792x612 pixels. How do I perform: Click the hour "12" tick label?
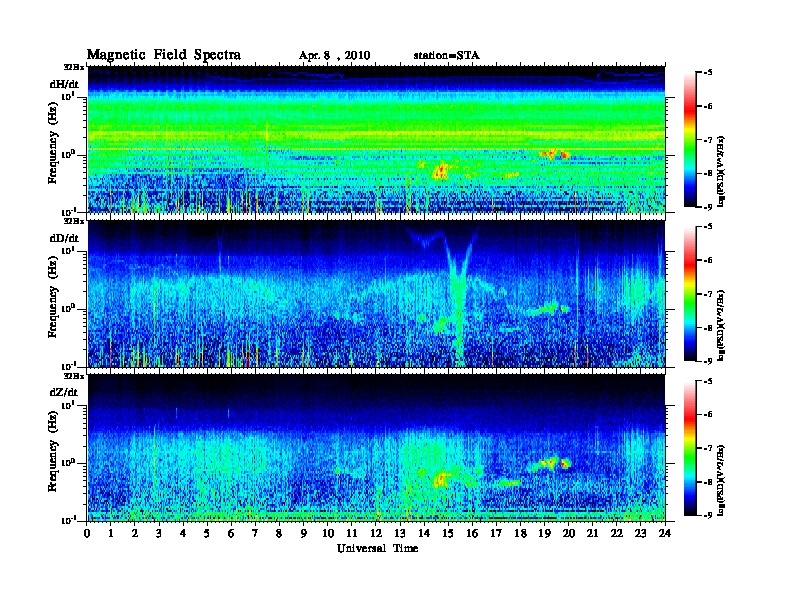click(x=376, y=534)
